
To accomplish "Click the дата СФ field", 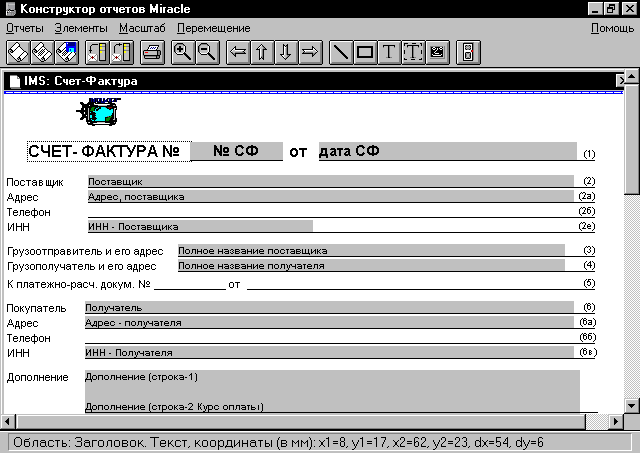I will click(x=447, y=152).
